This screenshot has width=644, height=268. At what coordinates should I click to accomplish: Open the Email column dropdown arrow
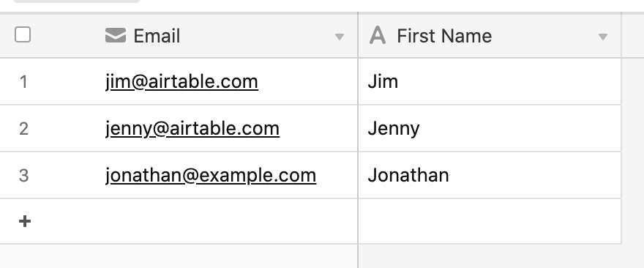[x=340, y=37]
